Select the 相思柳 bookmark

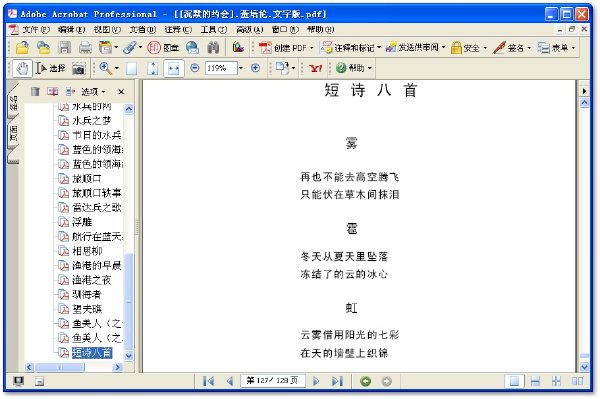87,251
